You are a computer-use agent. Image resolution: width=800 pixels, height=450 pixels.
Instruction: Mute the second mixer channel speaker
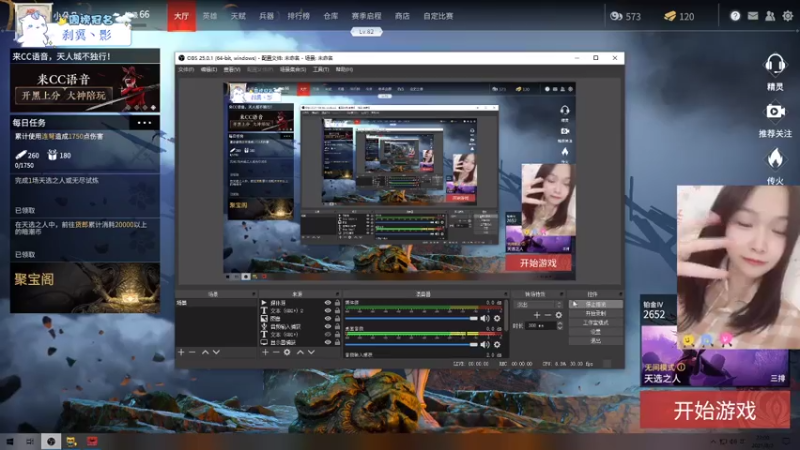point(484,345)
